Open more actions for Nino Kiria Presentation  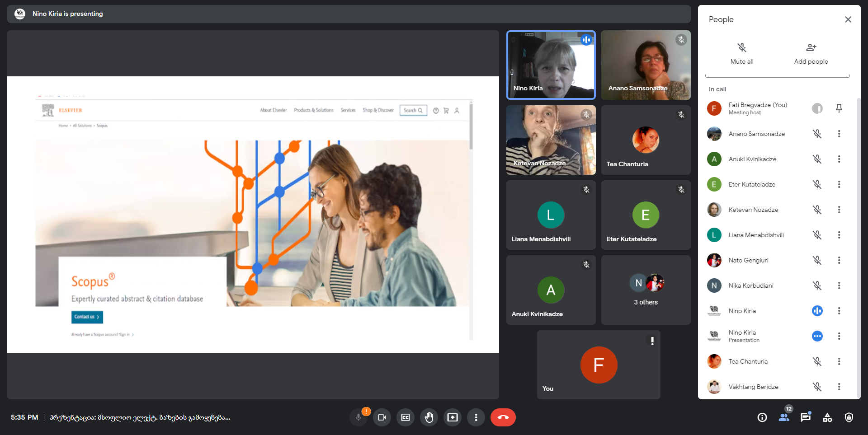[x=839, y=336]
